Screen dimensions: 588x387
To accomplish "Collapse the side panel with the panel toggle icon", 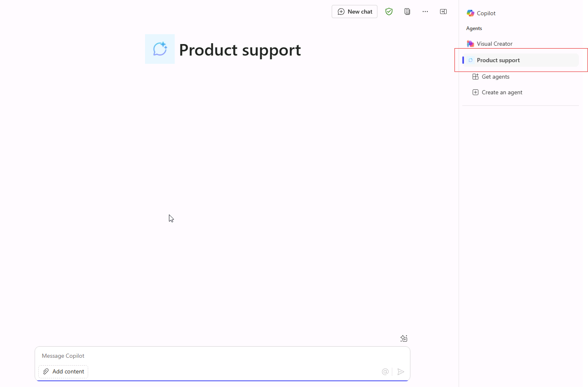I will tap(443, 12).
